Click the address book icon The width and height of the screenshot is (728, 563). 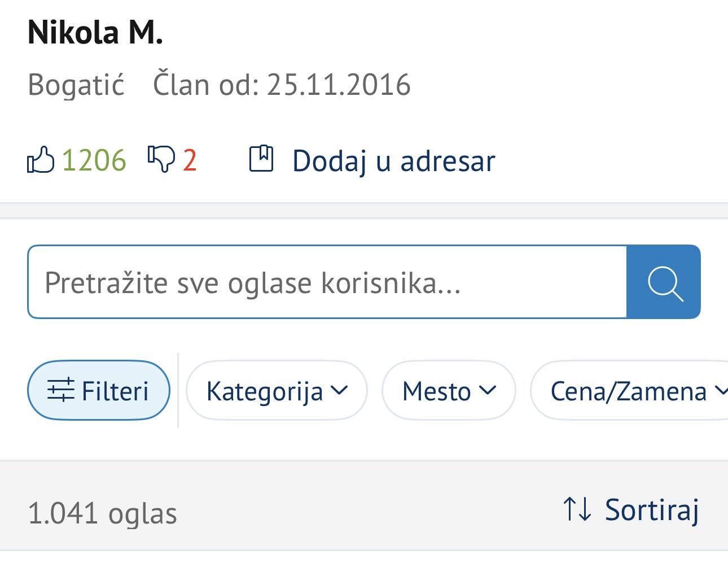pos(261,159)
